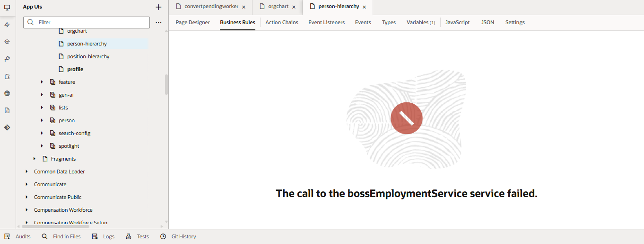The width and height of the screenshot is (644, 244).
Task: Close the orgchart tab
Action: click(294, 7)
